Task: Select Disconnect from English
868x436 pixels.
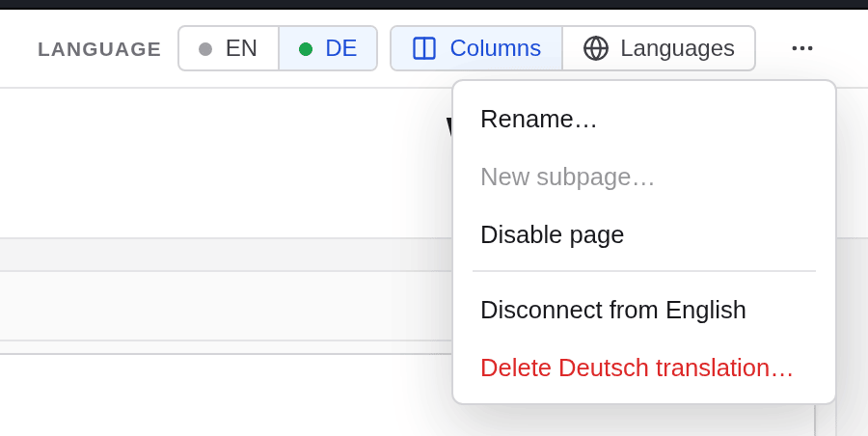Action: point(644,310)
